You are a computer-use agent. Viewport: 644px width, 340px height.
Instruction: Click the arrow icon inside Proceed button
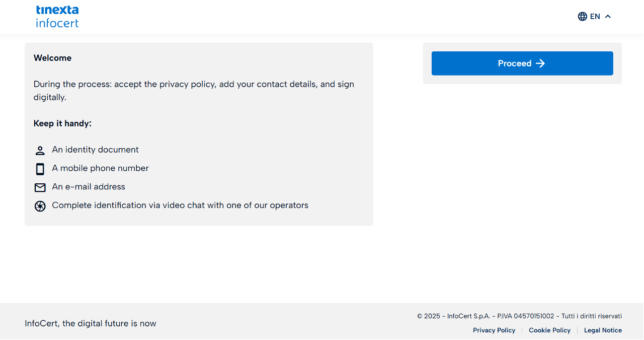pos(540,63)
